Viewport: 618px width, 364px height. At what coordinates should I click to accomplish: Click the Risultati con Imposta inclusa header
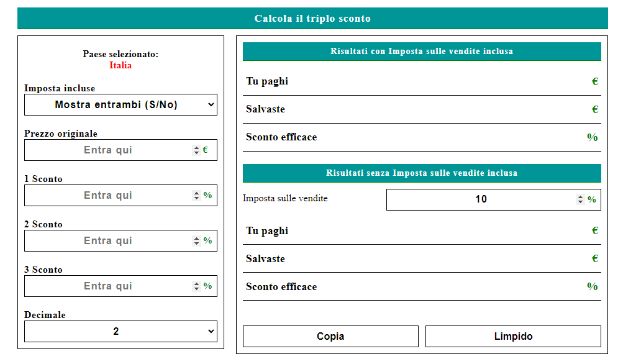pyautogui.click(x=422, y=52)
